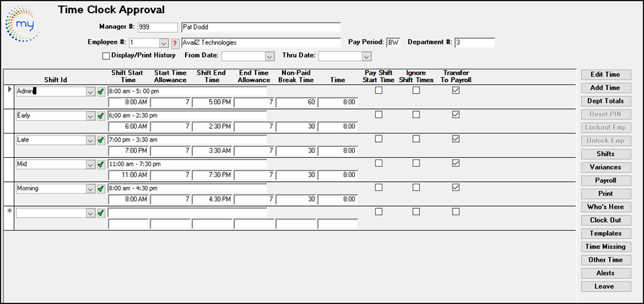This screenshot has height=304, width=644.
Task: Click the green checkmark beside Mid shift
Action: [x=101, y=164]
